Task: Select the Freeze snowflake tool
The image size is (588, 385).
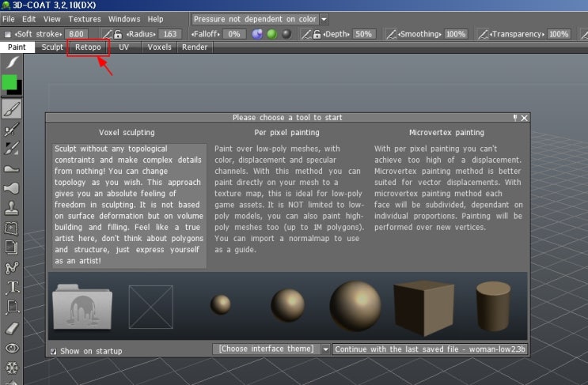Action: [x=12, y=368]
